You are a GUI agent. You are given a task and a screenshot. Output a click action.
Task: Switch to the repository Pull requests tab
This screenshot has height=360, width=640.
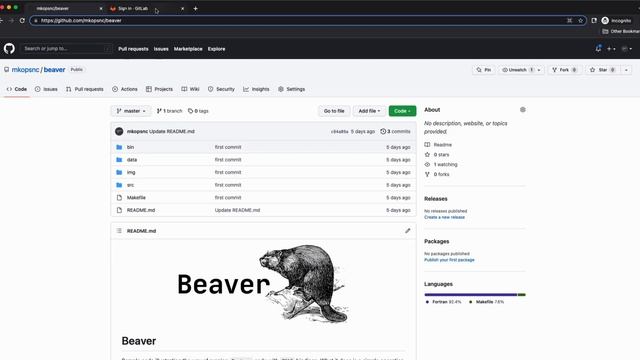click(x=85, y=89)
